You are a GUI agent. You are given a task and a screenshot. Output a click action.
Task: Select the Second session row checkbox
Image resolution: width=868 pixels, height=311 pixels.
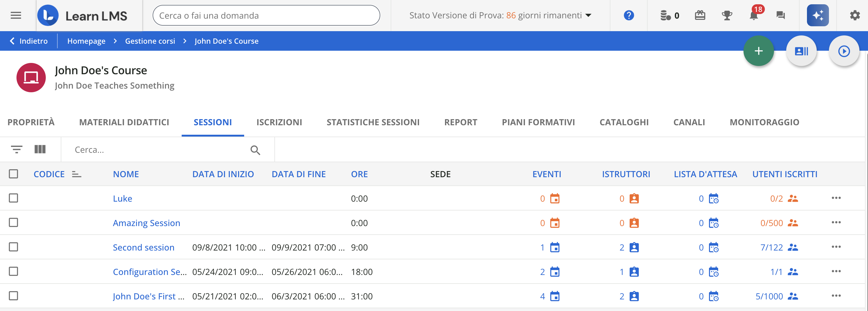[13, 247]
